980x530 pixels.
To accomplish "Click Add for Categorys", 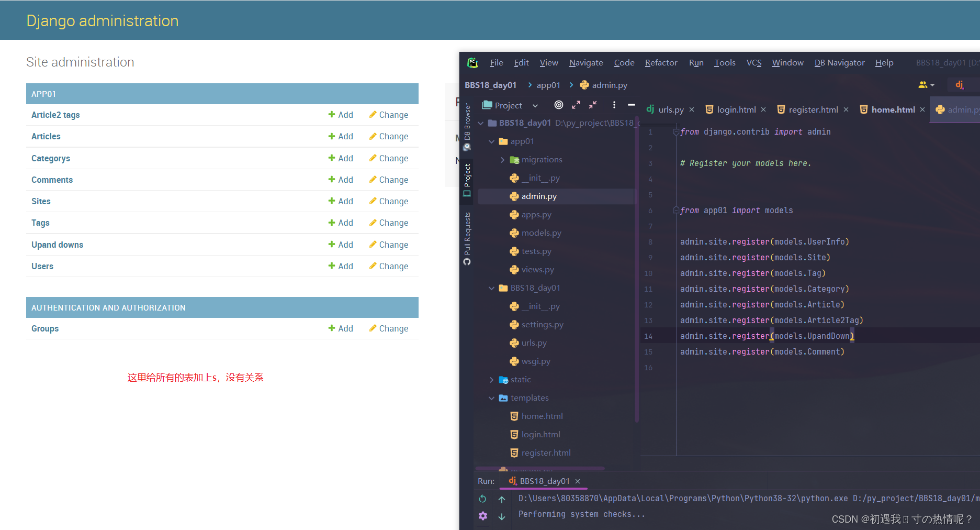I will coord(341,158).
